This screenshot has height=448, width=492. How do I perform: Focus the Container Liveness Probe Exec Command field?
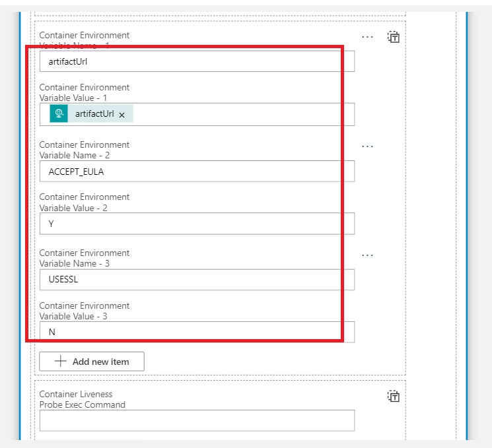tap(197, 420)
